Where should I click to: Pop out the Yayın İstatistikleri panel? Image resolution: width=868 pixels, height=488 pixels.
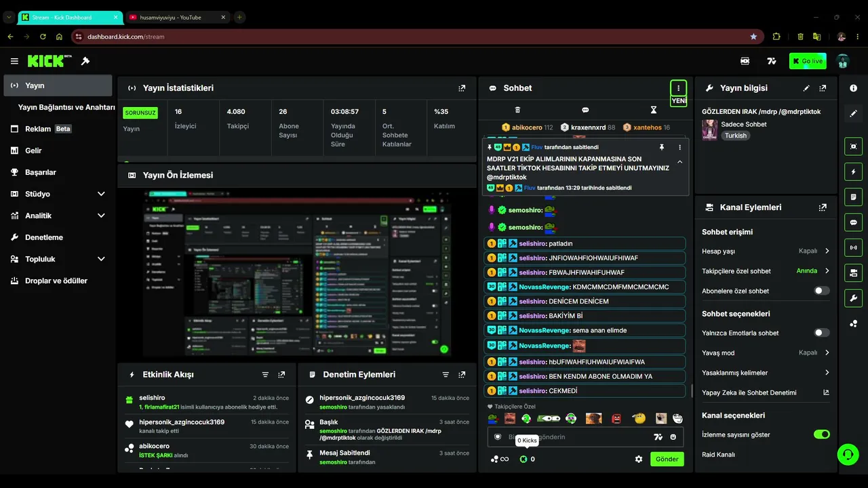click(462, 88)
